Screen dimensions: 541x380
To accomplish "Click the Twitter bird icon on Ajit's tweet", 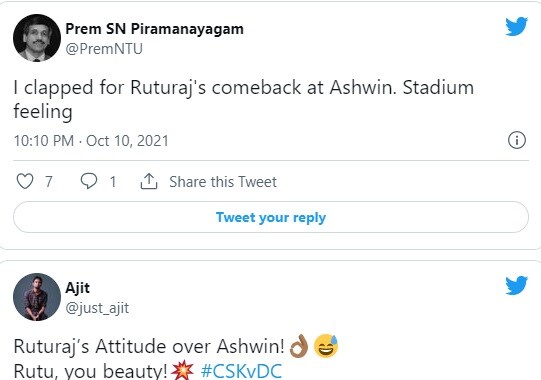I will tap(517, 285).
